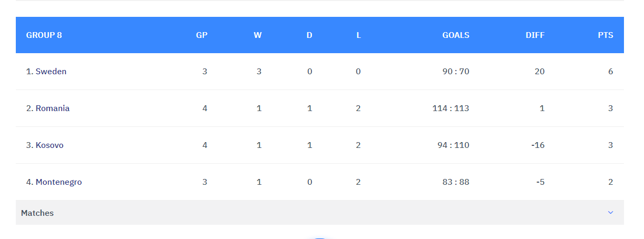Select Romania's 114 : 113 goals cell
Viewport: 644px width, 239px height.
click(451, 108)
